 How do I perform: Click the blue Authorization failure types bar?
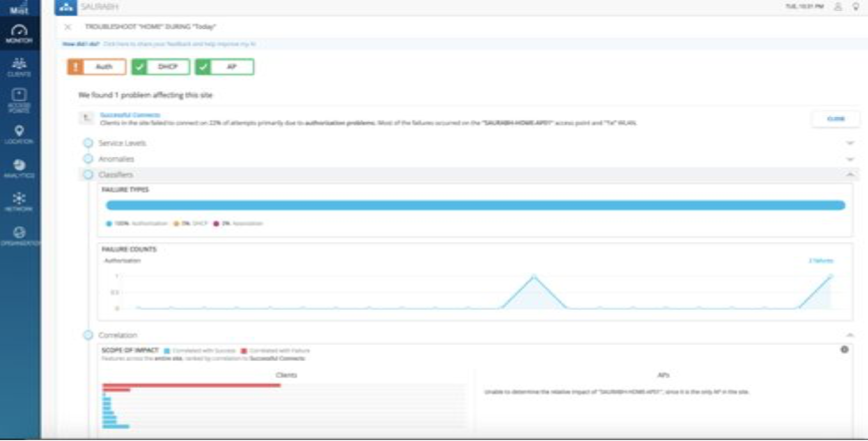coord(475,205)
